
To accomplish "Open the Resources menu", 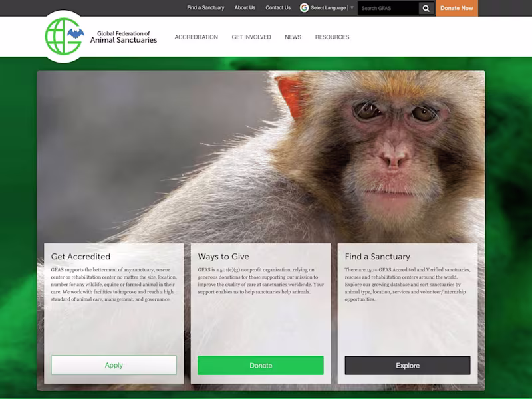I will 331,37.
